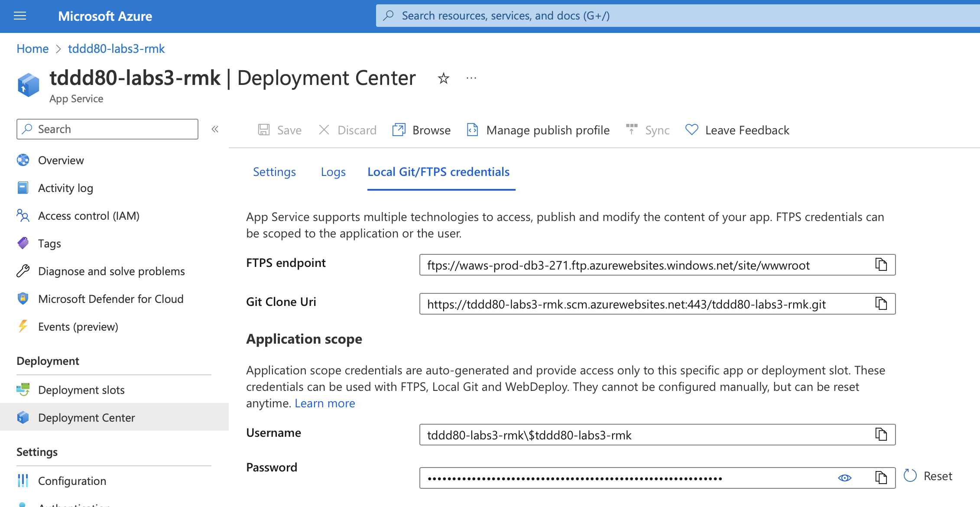Image resolution: width=980 pixels, height=507 pixels.
Task: Click the Overview globe icon
Action: click(x=23, y=160)
